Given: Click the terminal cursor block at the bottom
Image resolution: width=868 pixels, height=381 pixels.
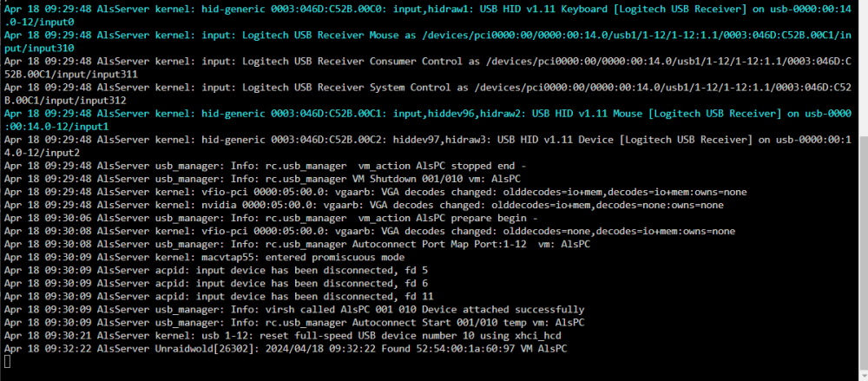Looking at the screenshot, I should pyautogui.click(x=7, y=362).
